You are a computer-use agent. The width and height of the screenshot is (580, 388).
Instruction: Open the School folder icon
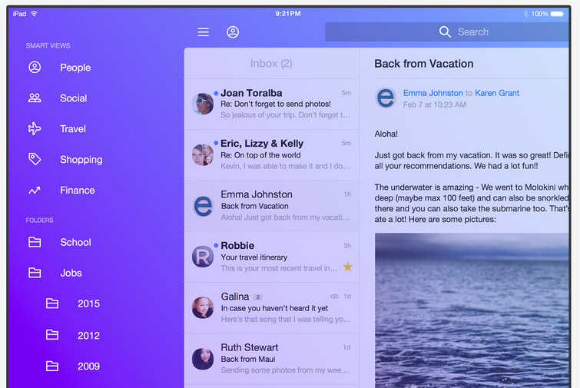[35, 242]
